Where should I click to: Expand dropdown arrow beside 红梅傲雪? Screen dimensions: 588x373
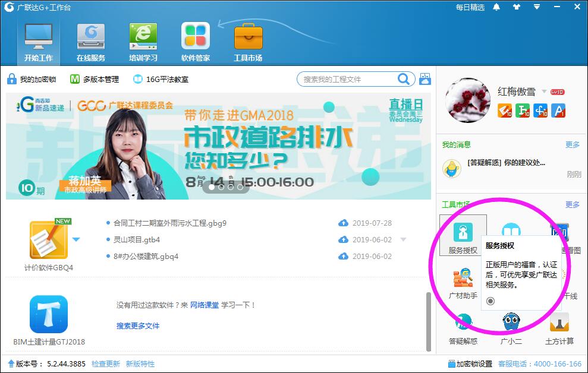(x=544, y=91)
